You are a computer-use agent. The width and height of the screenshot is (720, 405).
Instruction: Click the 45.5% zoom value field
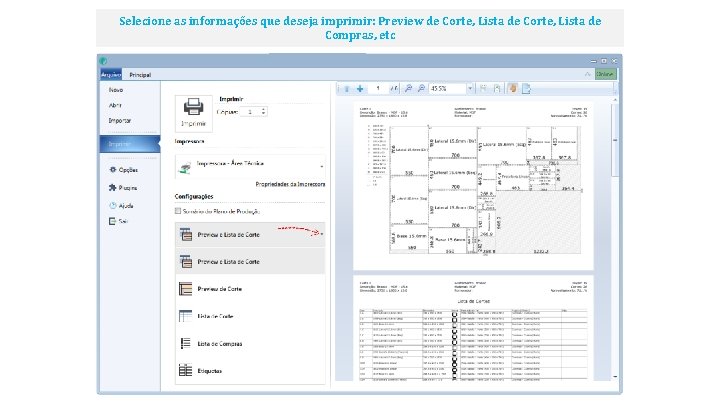(x=448, y=89)
